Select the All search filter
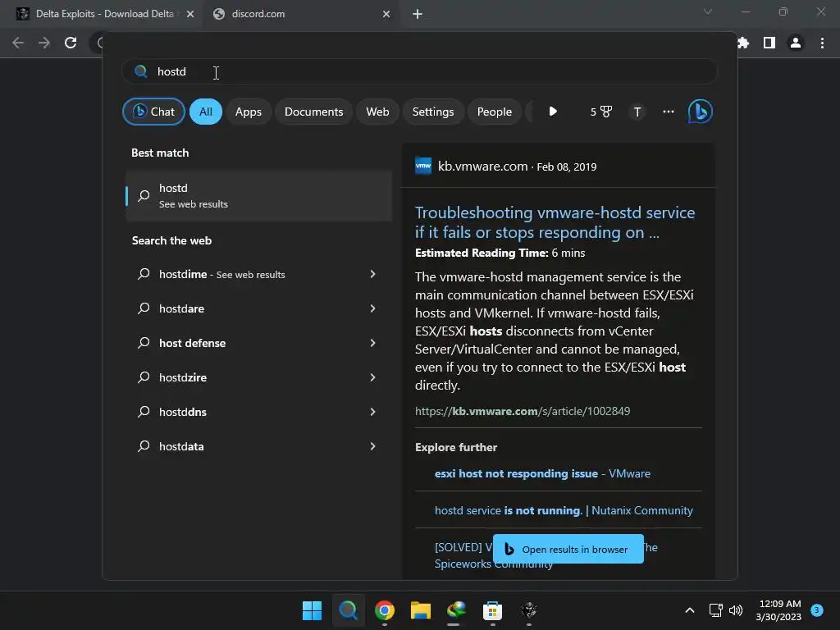 click(x=206, y=112)
